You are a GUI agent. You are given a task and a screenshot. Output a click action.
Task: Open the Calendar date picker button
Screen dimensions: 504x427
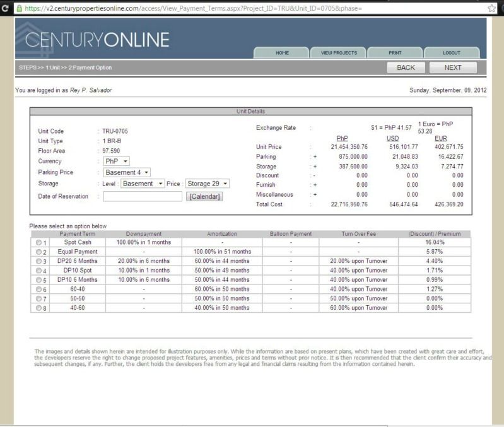pos(204,196)
